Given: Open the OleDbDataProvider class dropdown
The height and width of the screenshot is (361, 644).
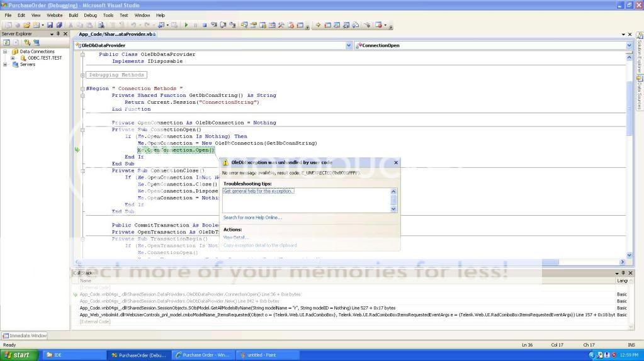Looking at the screenshot, I should click(349, 45).
